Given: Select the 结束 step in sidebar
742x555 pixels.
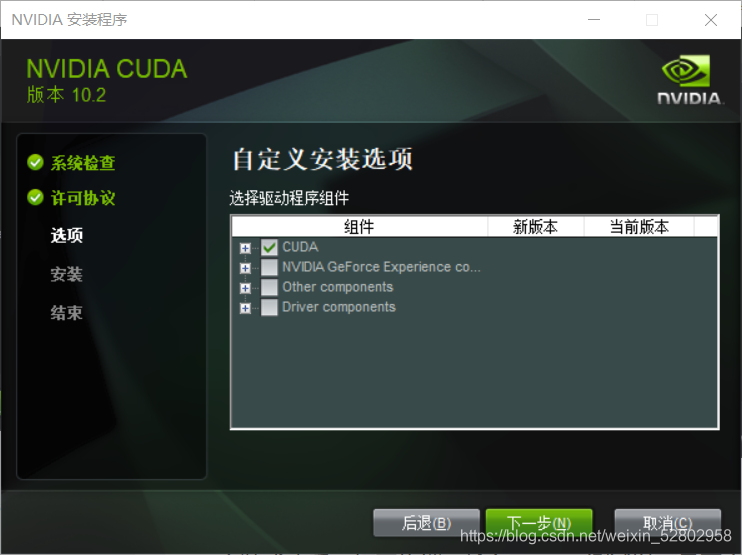Looking at the screenshot, I should (67, 313).
